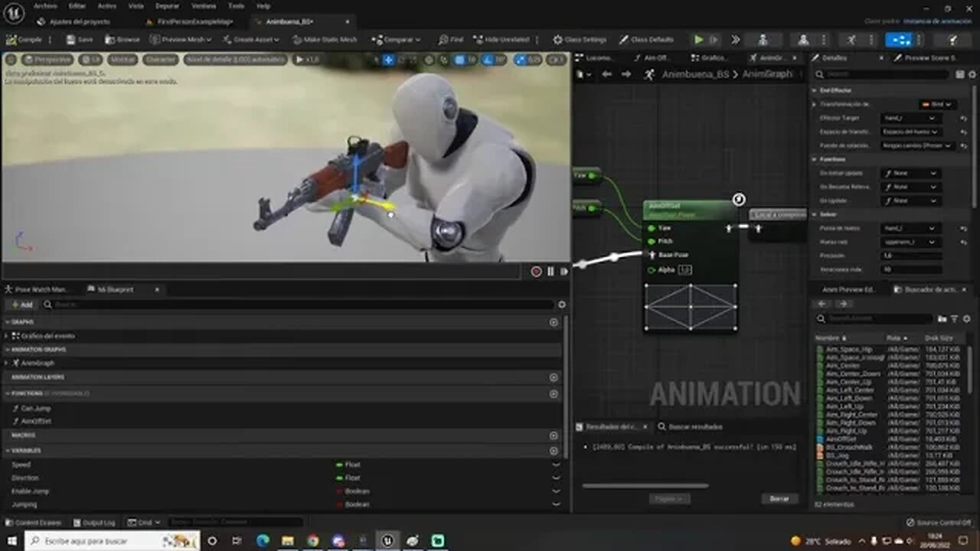
Task: Open the Tools menu
Action: pyautogui.click(x=237, y=5)
